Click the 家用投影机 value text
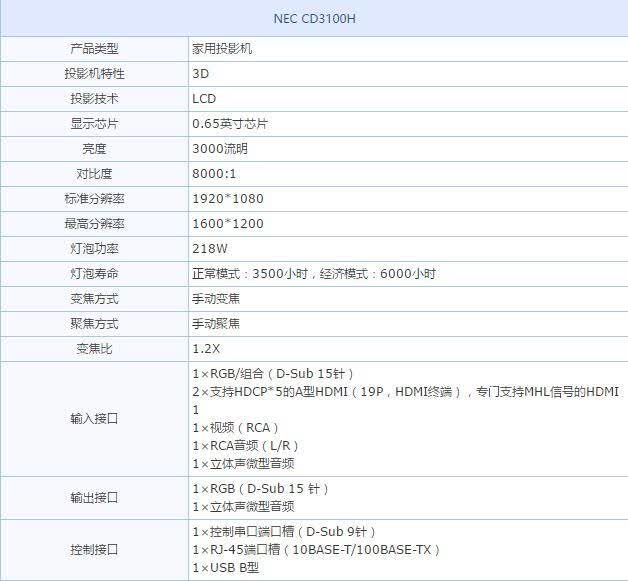 click(x=222, y=49)
